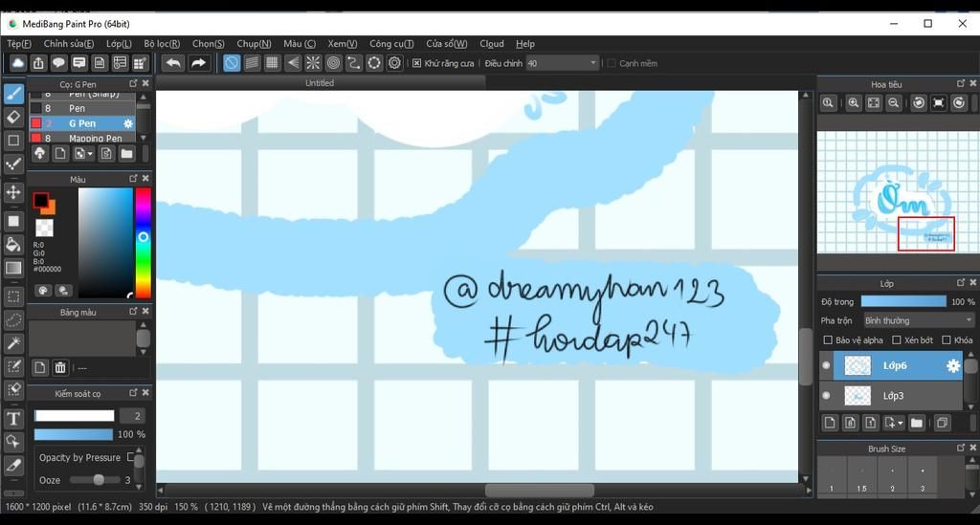
Task: Toggle Khử răng cưa checkbox
Action: click(x=417, y=63)
